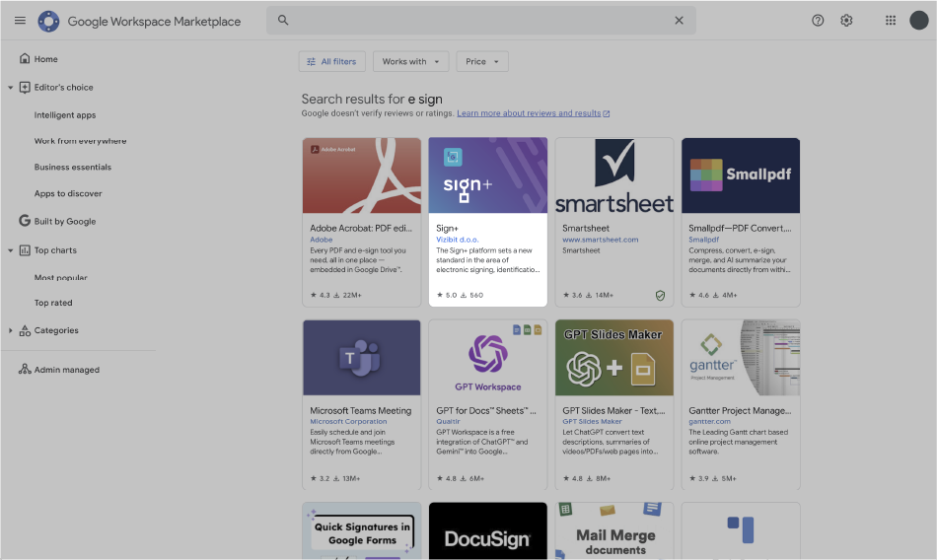937x560 pixels.
Task: Click the Gantter Project Manage... title
Action: click(740, 410)
